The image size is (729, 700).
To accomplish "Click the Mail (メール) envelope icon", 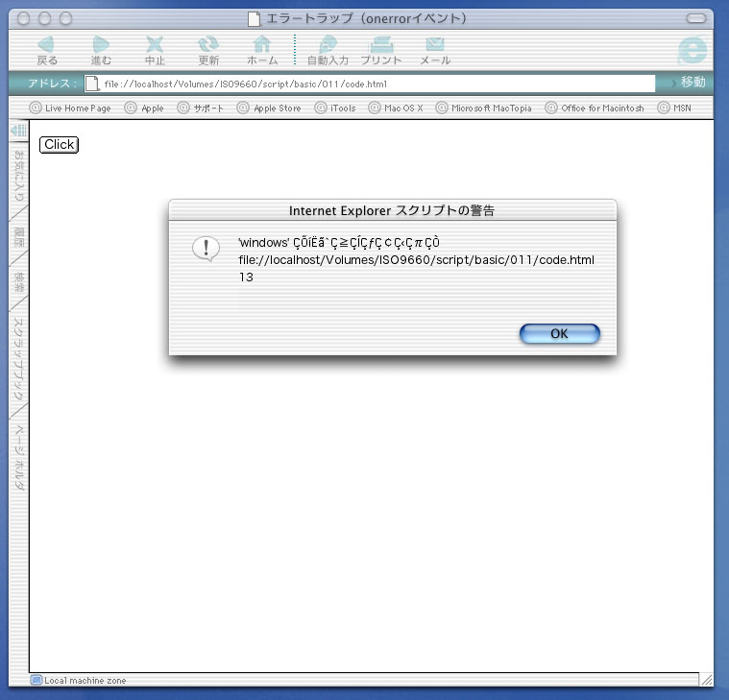I will point(435,44).
